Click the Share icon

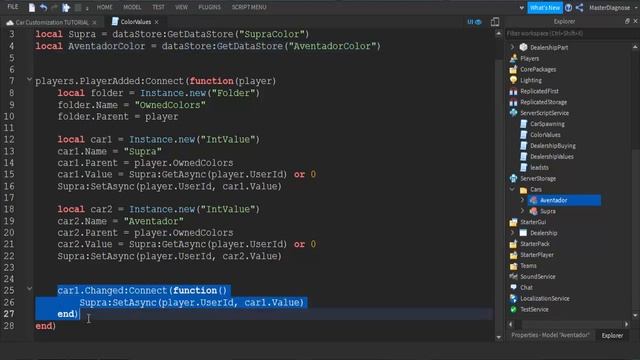(579, 7)
